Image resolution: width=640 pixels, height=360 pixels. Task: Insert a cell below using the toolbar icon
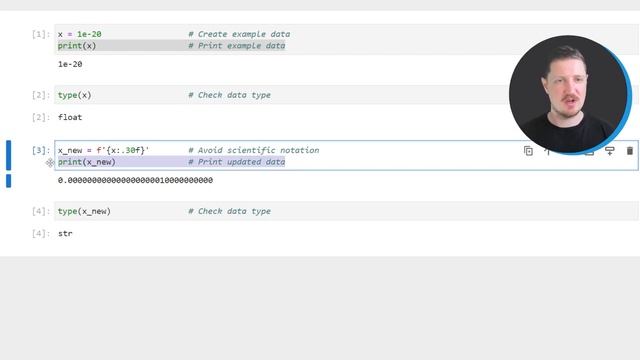(x=609, y=151)
